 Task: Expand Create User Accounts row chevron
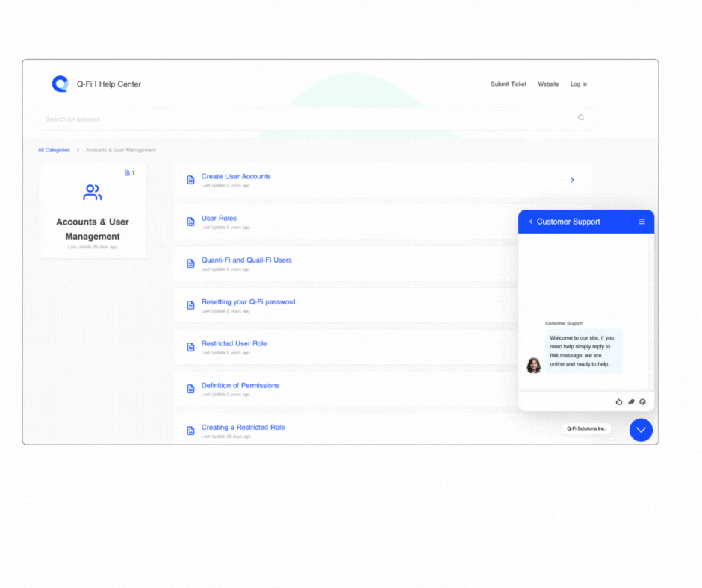coord(572,180)
